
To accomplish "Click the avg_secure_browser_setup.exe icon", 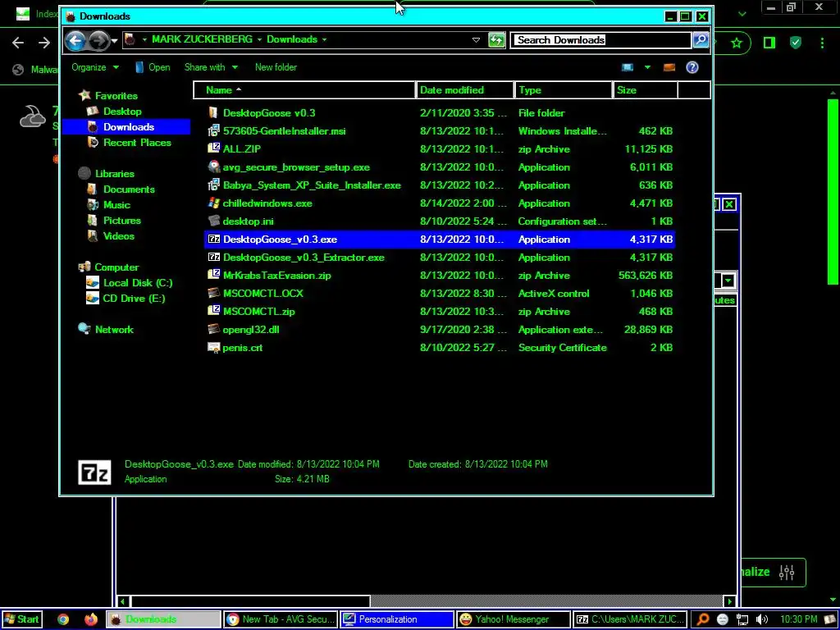I will pyautogui.click(x=213, y=167).
